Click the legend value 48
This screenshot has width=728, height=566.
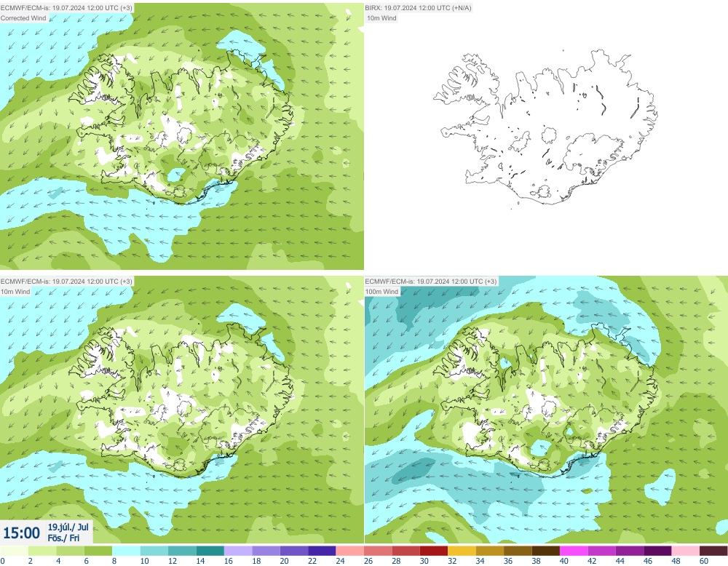pos(676,561)
